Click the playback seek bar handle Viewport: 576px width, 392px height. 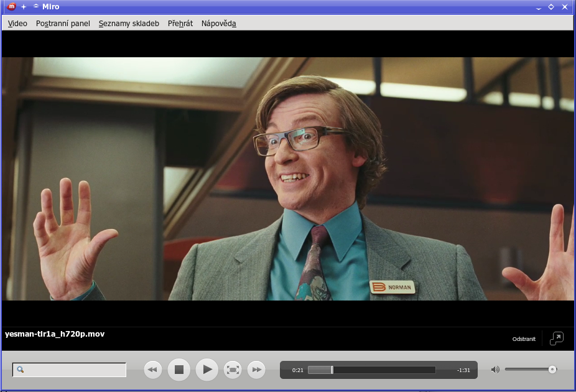[x=332, y=370]
